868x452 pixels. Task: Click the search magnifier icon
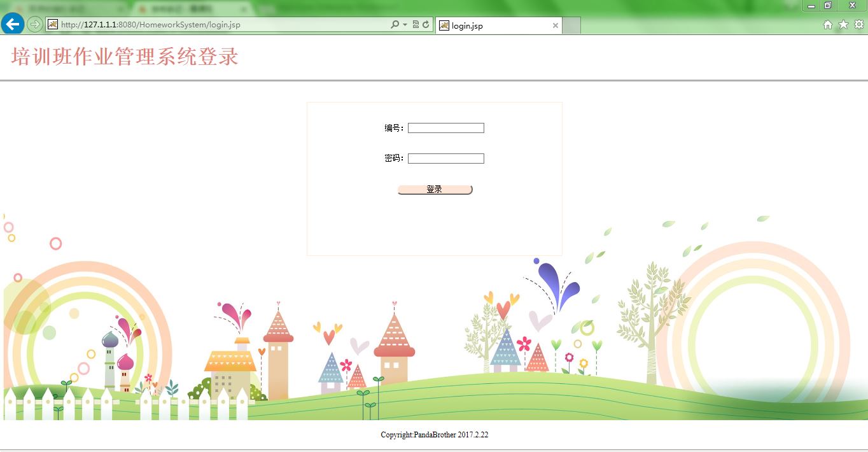395,25
